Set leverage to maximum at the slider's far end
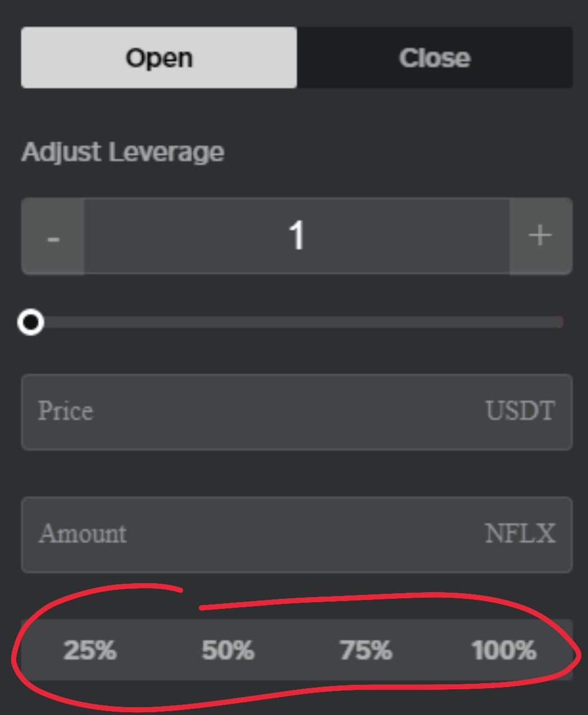 click(560, 322)
